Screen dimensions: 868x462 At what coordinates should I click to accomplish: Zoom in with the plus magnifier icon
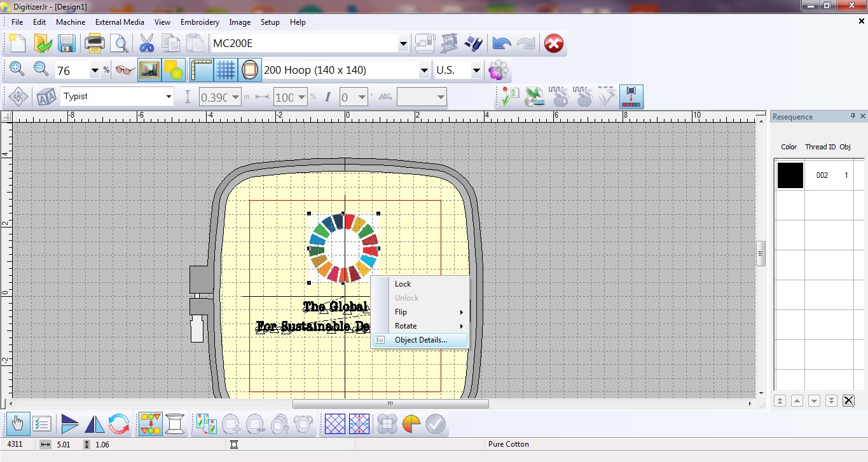pyautogui.click(x=17, y=70)
